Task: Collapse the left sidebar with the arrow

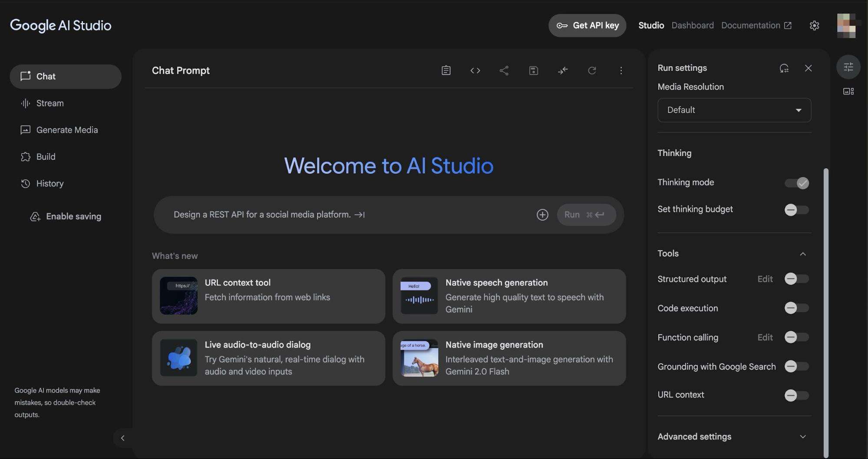Action: pos(122,438)
